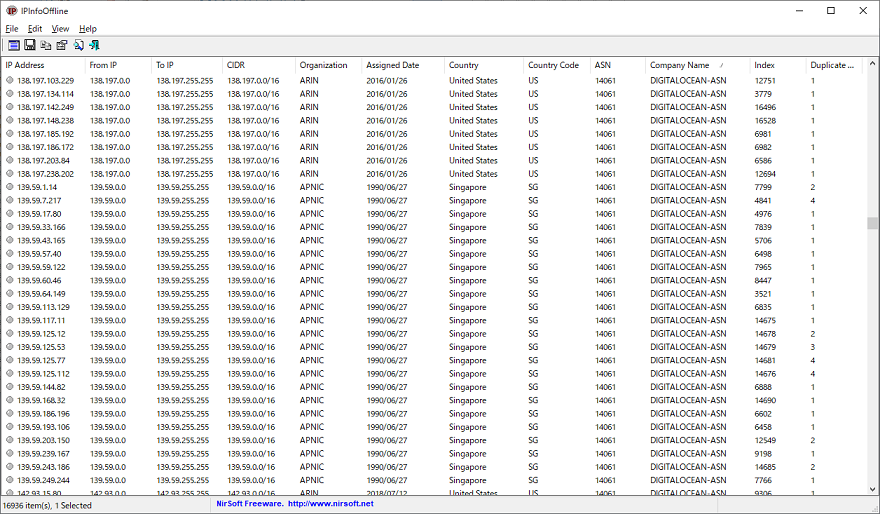Viewport: 880px width, 514px height.
Task: Select the 139.59.17.80 row
Action: coord(432,214)
